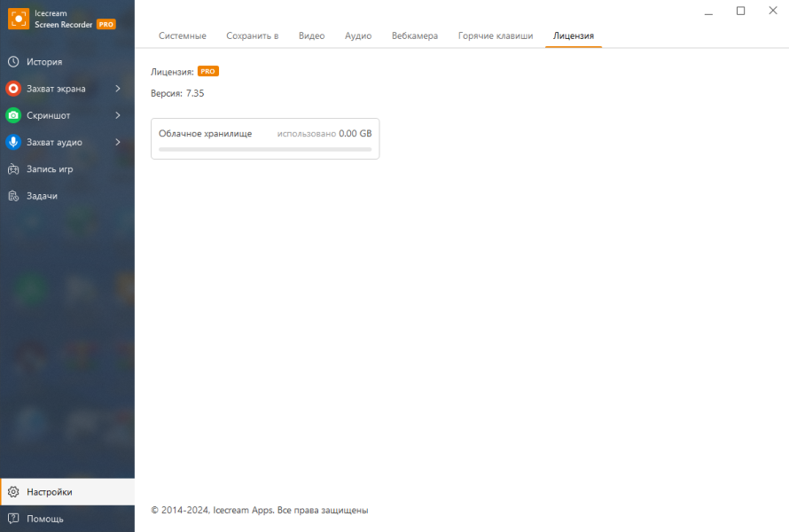The width and height of the screenshot is (789, 532).
Task: Click the Лицензия: label text
Action: [172, 72]
